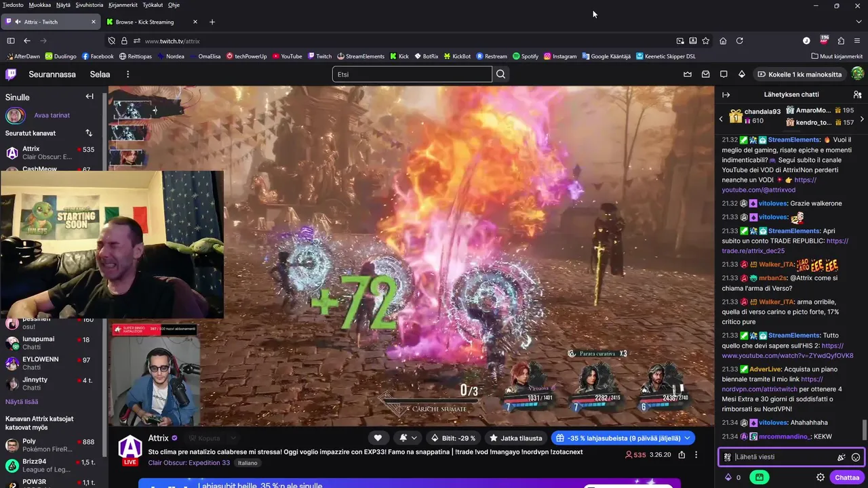
Task: Share the stream via share icon
Action: 682,455
